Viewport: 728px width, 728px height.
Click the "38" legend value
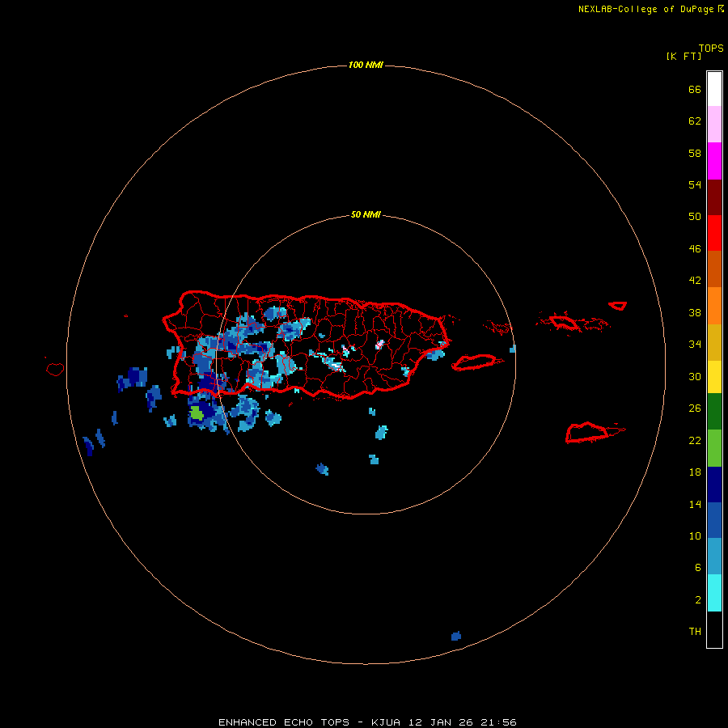coord(695,312)
